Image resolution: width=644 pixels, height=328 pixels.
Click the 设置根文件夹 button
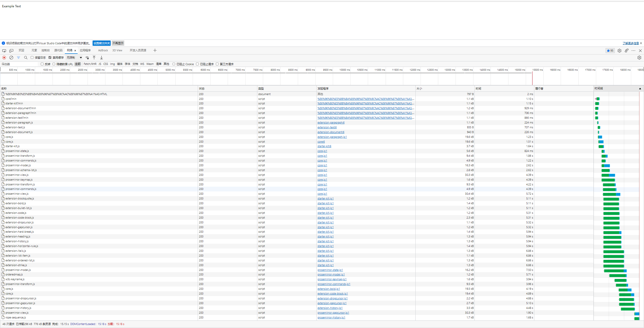[101, 43]
